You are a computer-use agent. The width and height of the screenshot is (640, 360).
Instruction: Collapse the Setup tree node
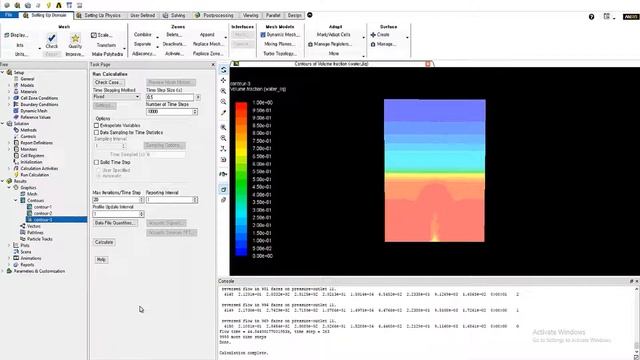(3, 73)
